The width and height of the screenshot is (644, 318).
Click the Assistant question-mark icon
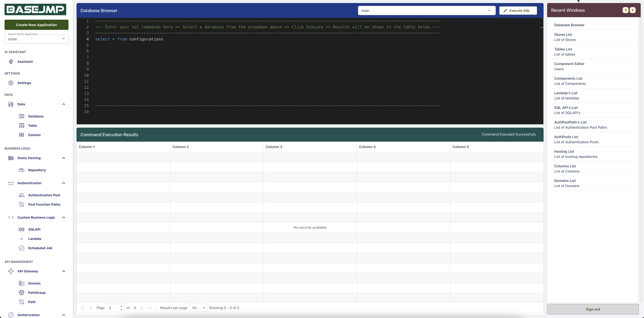pyautogui.click(x=11, y=62)
